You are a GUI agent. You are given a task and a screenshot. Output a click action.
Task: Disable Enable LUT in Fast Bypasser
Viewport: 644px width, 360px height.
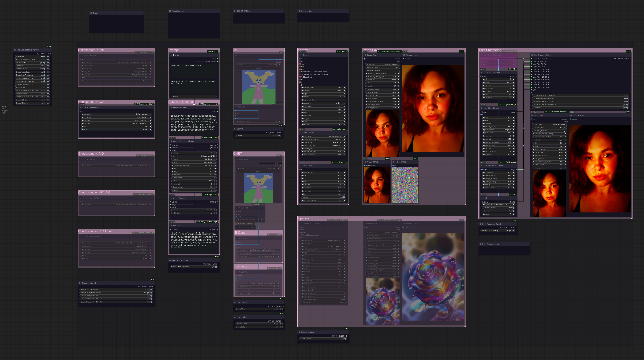tap(627, 108)
